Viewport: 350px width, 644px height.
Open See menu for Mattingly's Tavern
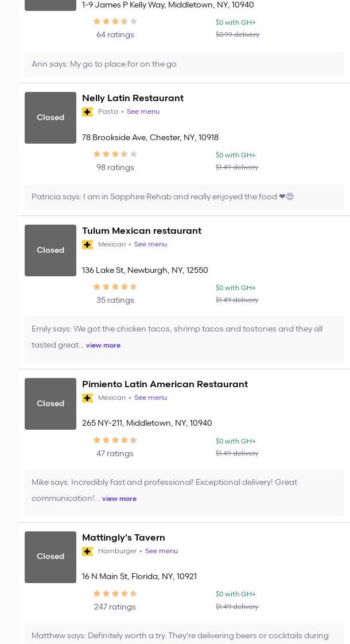coord(161,551)
